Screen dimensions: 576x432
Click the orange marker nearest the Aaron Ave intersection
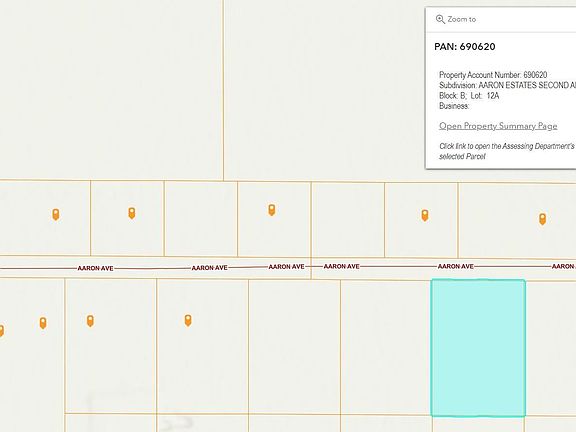click(x=271, y=210)
